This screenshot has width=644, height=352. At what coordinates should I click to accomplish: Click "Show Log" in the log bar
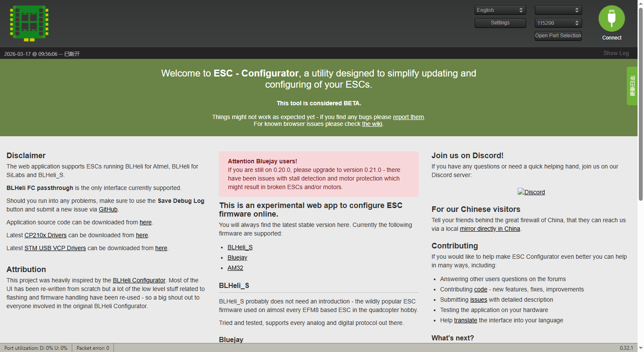point(616,53)
